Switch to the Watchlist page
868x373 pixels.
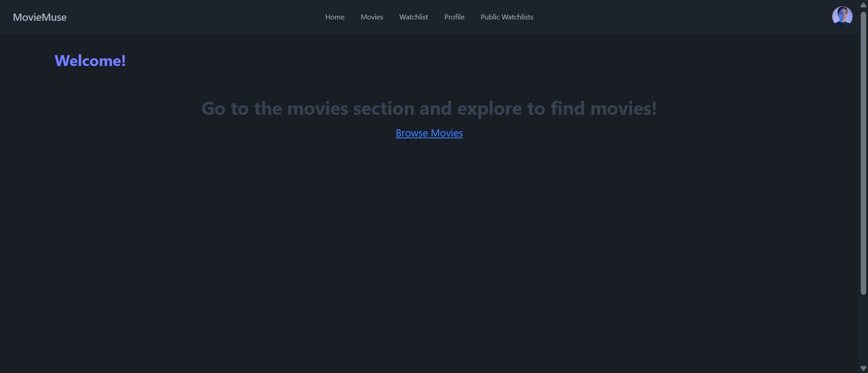(413, 17)
